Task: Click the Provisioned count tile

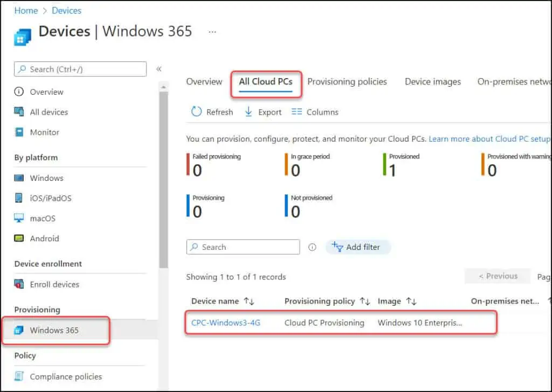Action: 401,165
